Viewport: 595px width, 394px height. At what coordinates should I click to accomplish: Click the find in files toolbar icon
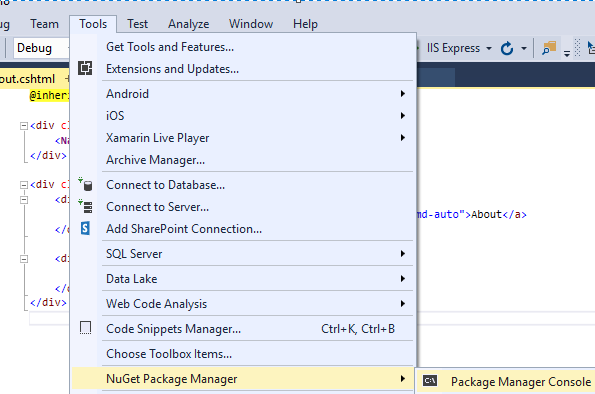pos(548,48)
